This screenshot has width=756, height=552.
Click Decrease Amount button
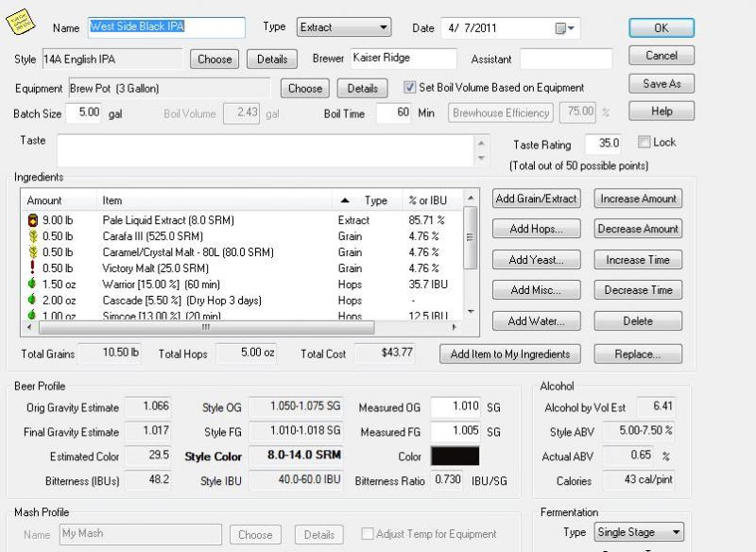tap(638, 229)
